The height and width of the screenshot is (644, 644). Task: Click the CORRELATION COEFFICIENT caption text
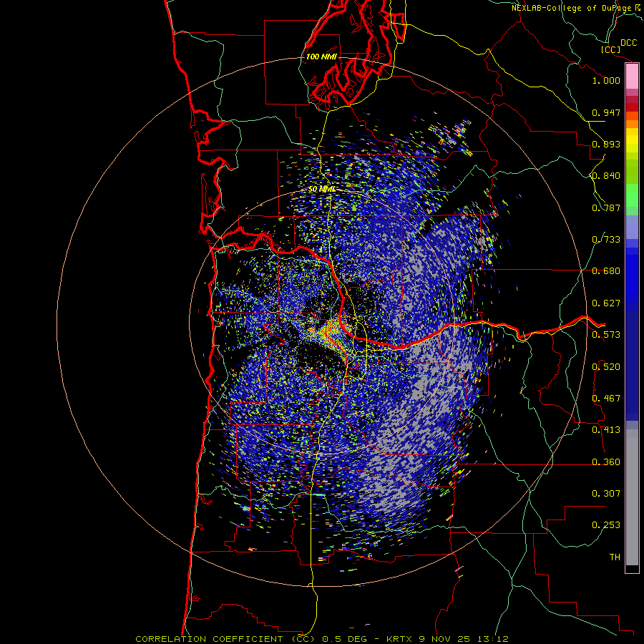pyautogui.click(x=225, y=639)
